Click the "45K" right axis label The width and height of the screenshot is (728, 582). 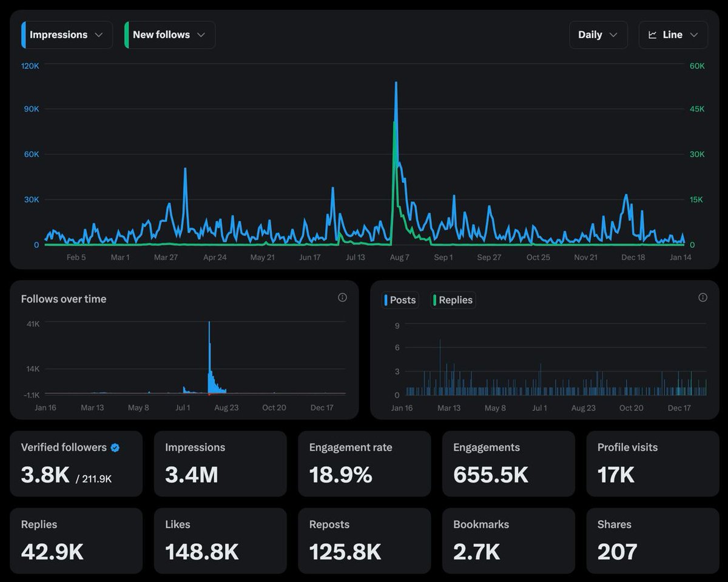click(x=697, y=109)
